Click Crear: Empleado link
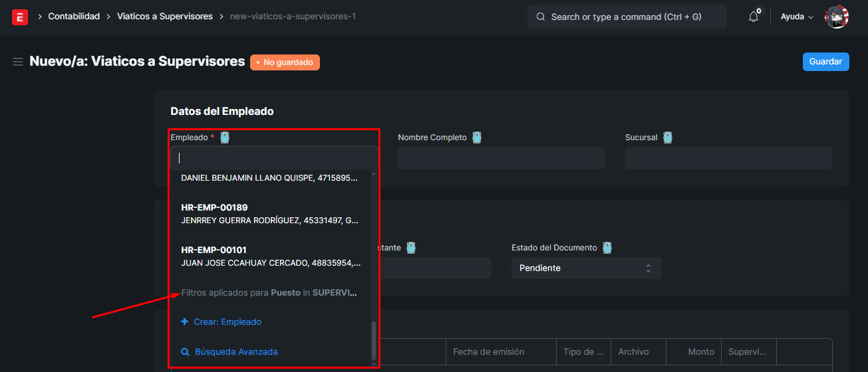Screen dimensions: 868x372 (227, 322)
